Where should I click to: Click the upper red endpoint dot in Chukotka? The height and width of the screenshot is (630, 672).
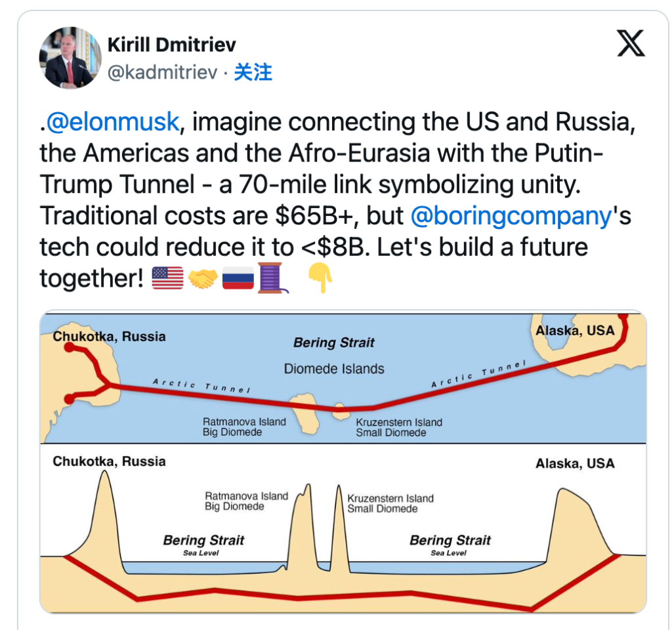68,348
